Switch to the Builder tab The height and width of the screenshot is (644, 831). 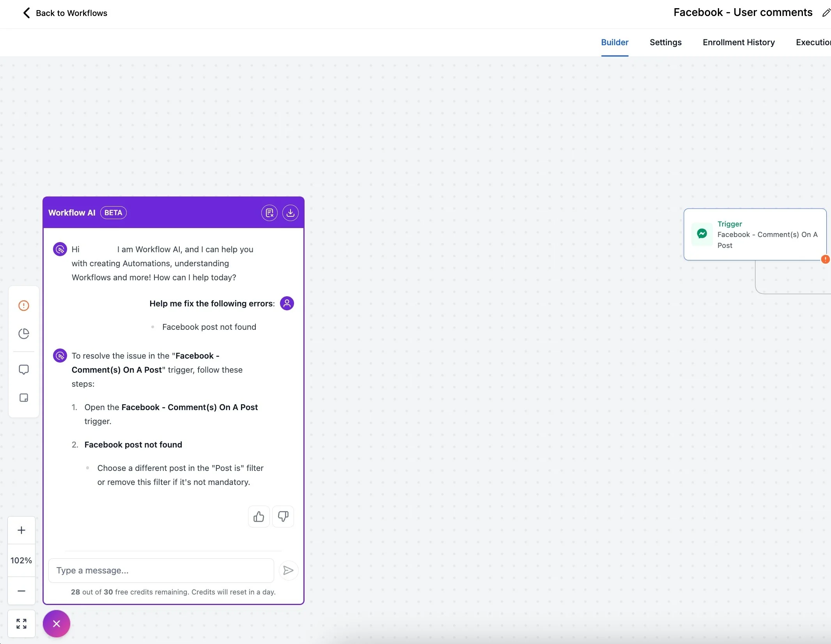tap(615, 42)
